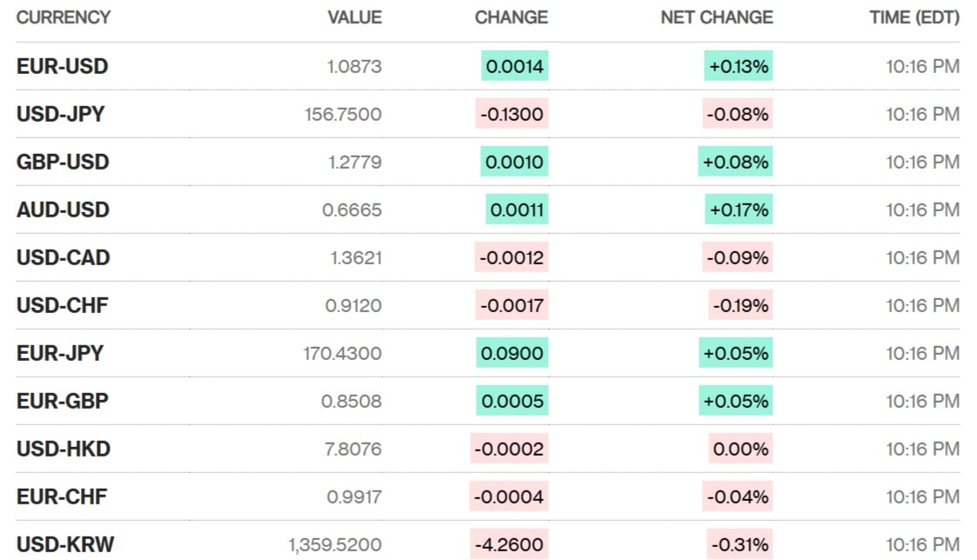This screenshot has height=560, width=977.
Task: Click the red -4.2600 change cell
Action: pos(509,545)
